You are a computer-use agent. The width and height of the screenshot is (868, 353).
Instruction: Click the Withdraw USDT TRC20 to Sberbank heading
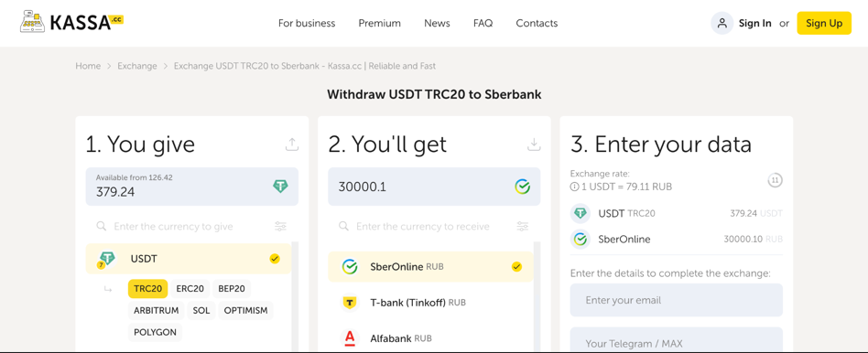[434, 94]
